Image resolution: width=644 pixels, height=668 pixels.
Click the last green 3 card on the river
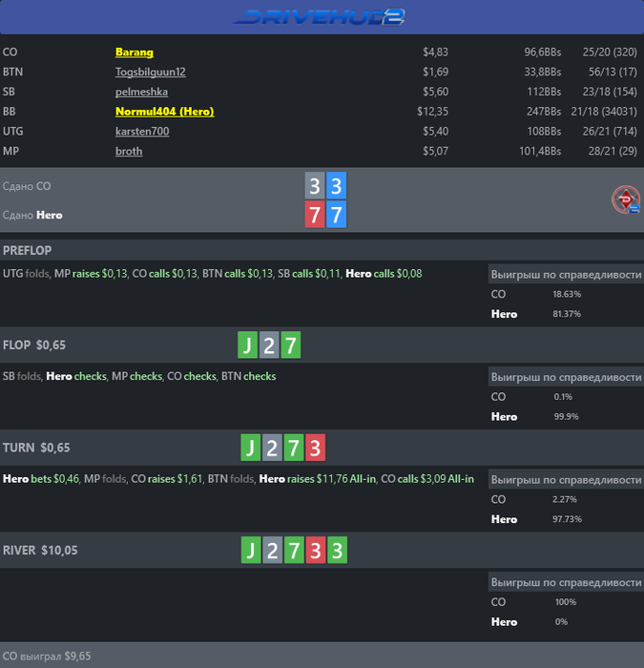click(337, 551)
